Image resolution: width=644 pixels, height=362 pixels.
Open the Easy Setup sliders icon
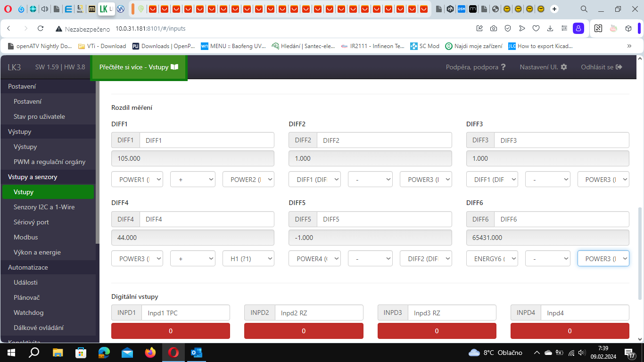564,28
